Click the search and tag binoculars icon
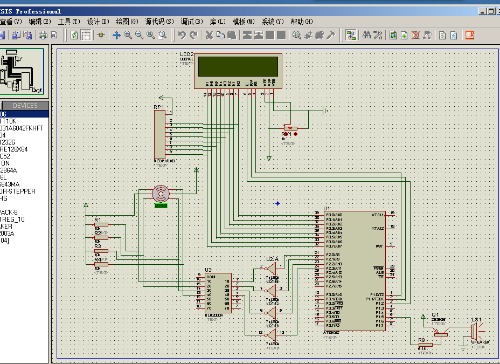Screen dimensions: 500x364 coord(367,35)
